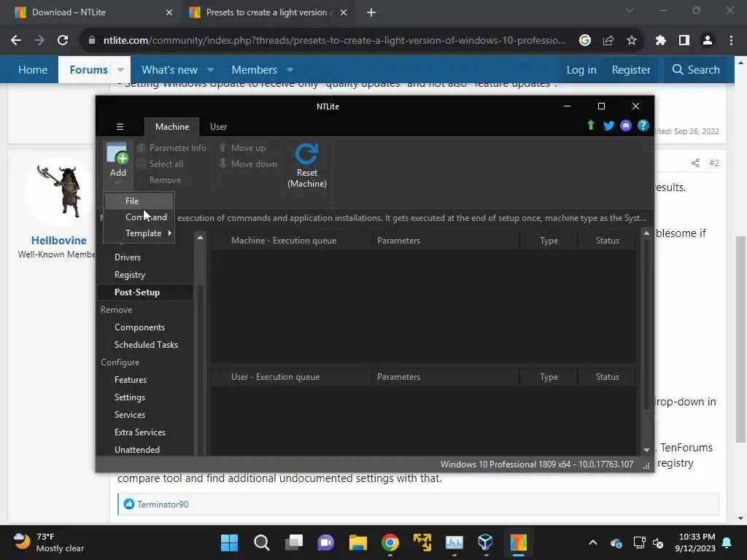The height and width of the screenshot is (560, 747).
Task: Click the Reset (Machine) button
Action: [307, 166]
